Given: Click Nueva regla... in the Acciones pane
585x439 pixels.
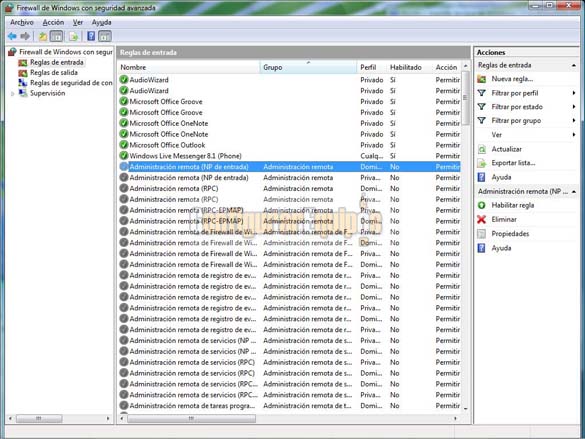Looking at the screenshot, I should 512,79.
